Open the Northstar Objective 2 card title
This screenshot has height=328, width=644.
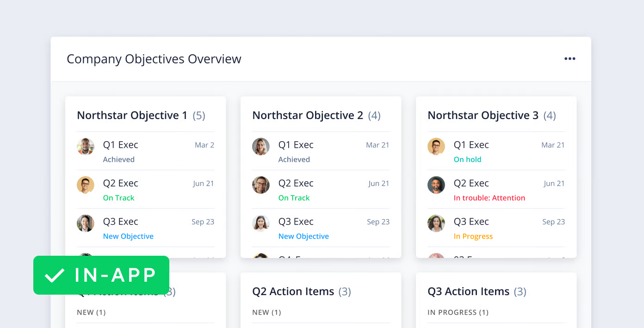(x=307, y=115)
